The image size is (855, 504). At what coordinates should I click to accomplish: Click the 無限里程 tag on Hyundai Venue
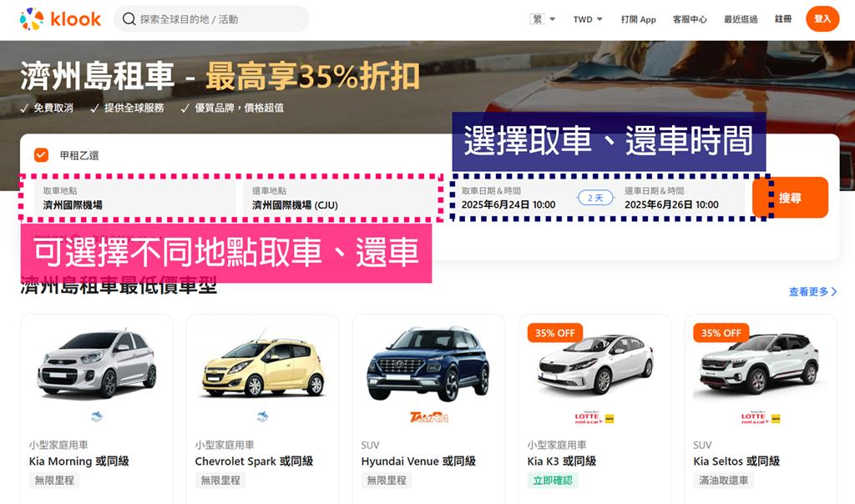click(387, 481)
